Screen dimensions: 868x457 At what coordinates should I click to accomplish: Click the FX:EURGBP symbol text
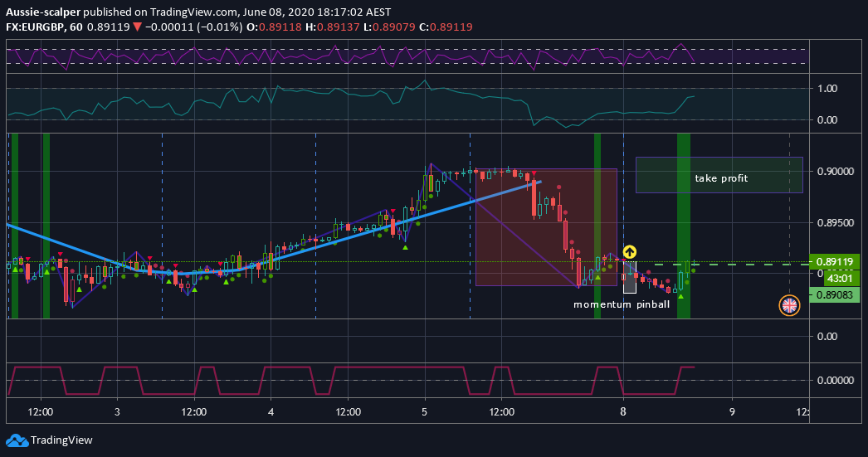click(x=34, y=27)
